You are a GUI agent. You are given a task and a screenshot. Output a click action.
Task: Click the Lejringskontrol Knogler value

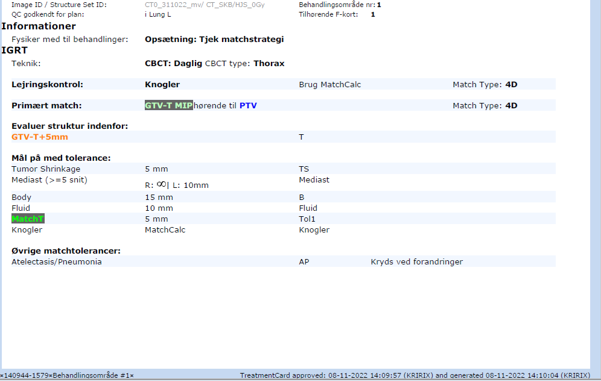(162, 84)
